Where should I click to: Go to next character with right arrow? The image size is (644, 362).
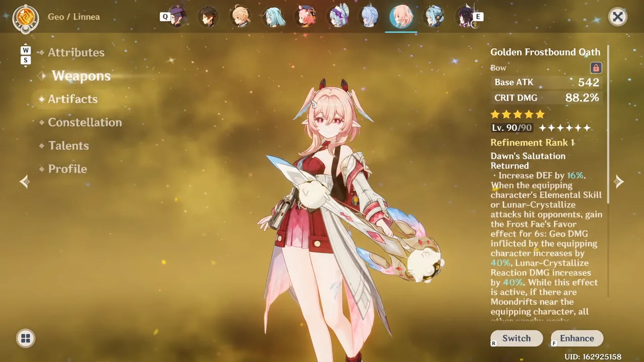(619, 182)
